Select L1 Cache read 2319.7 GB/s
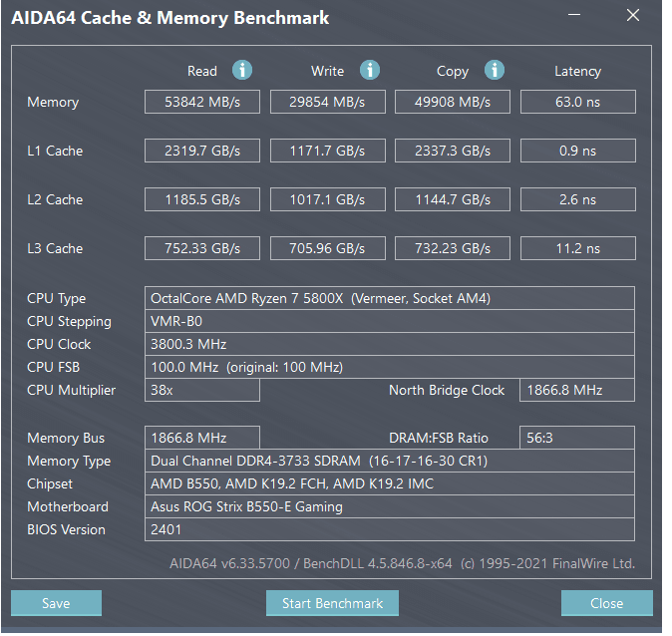Screen dimensions: 672x636 [202, 151]
